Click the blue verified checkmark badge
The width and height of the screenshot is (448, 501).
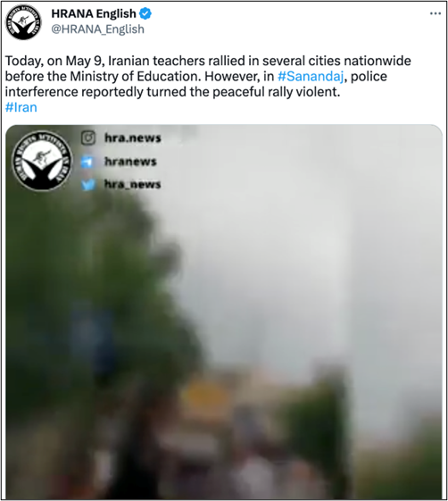[145, 13]
